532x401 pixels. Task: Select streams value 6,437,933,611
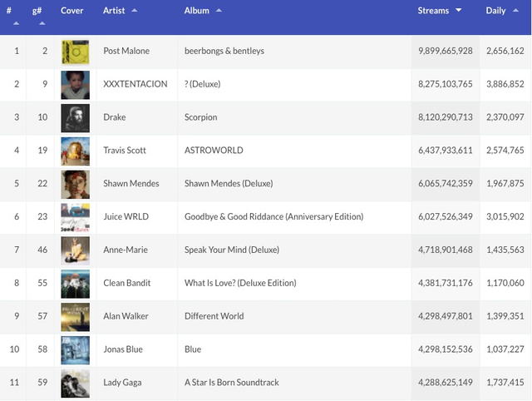point(446,151)
